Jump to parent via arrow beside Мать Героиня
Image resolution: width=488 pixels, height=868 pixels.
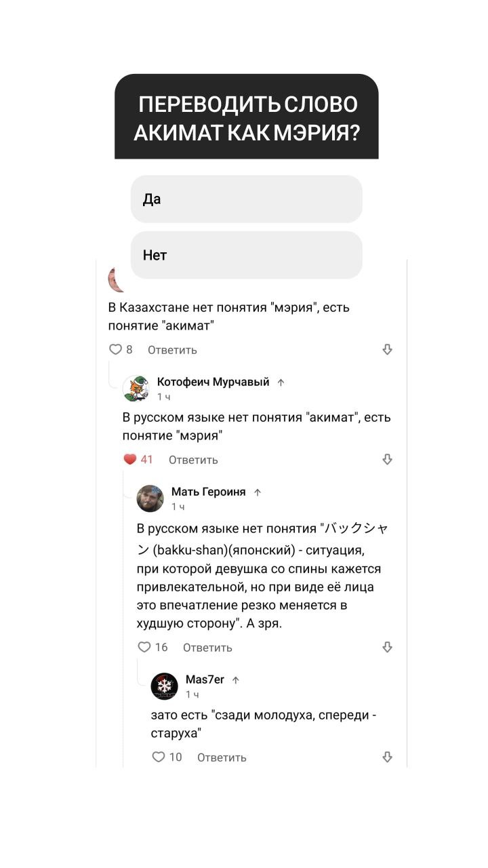click(x=258, y=492)
